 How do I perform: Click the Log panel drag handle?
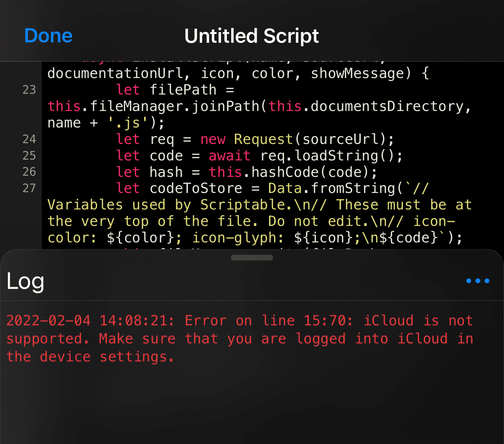252,258
